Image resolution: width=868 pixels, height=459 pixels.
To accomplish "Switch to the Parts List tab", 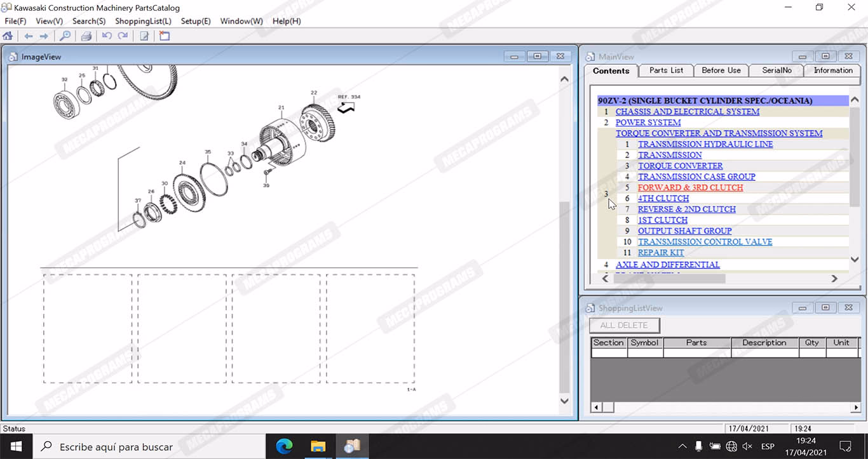I will point(666,70).
